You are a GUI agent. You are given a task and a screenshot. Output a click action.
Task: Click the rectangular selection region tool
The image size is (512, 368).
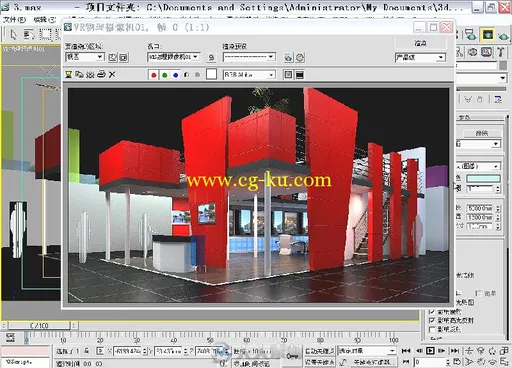tap(45, 34)
